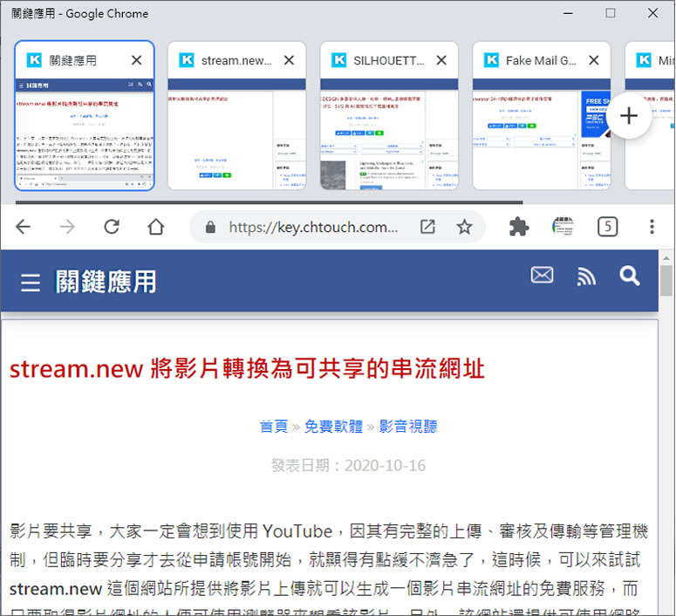The width and height of the screenshot is (676, 616).
Task: Click the round profile avatar icon
Action: tap(563, 227)
